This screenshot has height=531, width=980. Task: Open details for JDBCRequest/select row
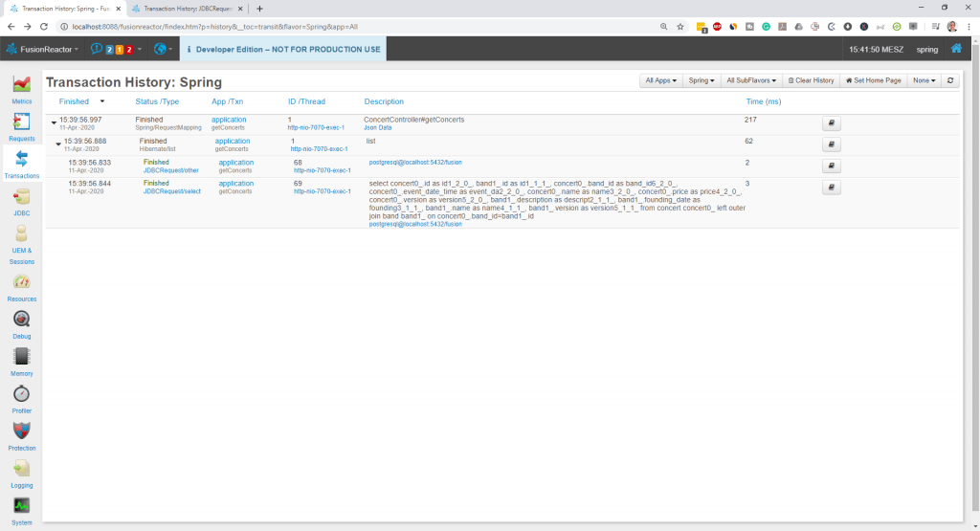(832, 188)
